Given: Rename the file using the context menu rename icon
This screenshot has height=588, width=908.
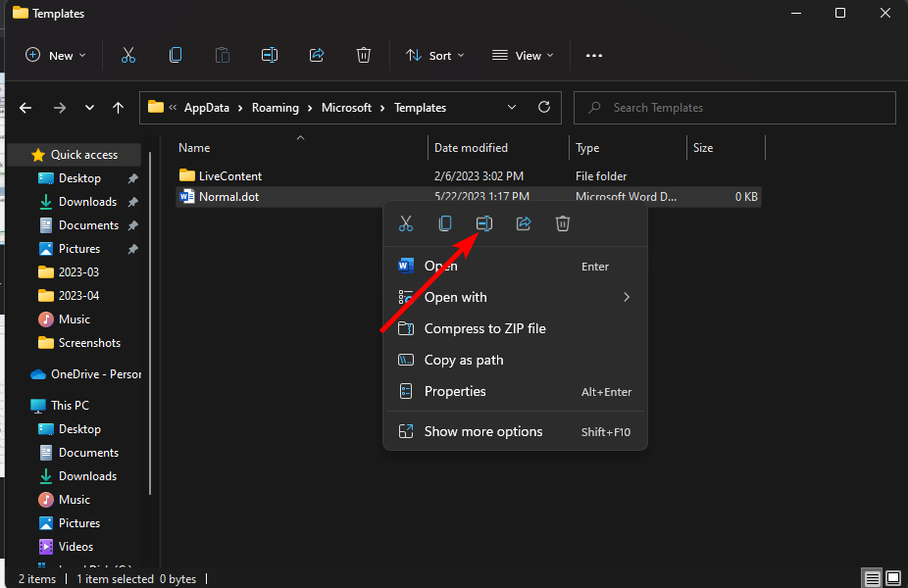Looking at the screenshot, I should tap(484, 223).
